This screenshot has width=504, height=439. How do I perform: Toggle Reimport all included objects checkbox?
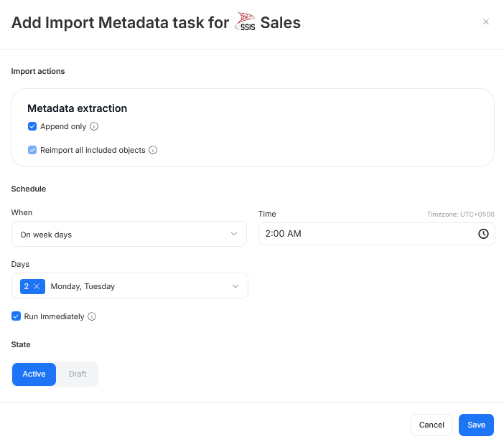click(x=32, y=151)
